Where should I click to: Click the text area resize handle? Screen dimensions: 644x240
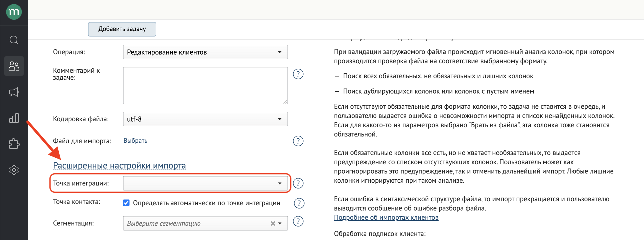pyautogui.click(x=285, y=101)
